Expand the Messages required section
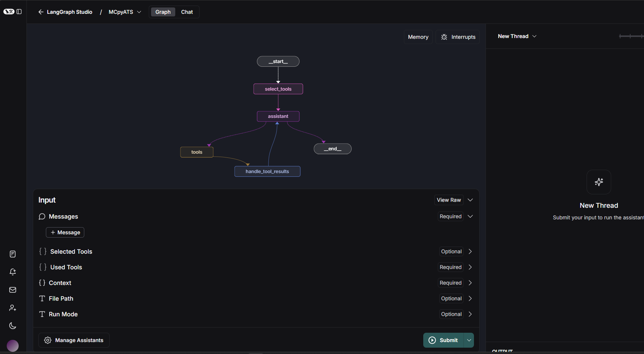This screenshot has height=354, width=644. click(x=470, y=216)
